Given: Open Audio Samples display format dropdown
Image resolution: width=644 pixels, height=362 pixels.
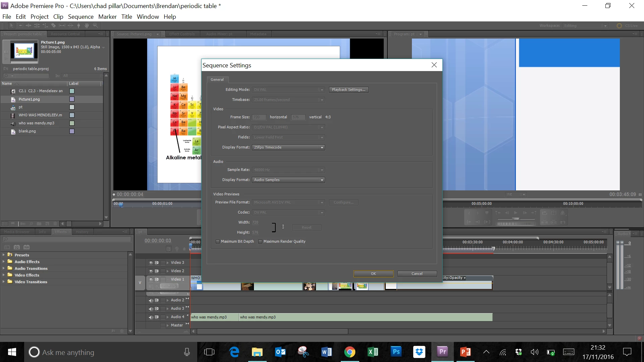Looking at the screenshot, I should (x=288, y=180).
